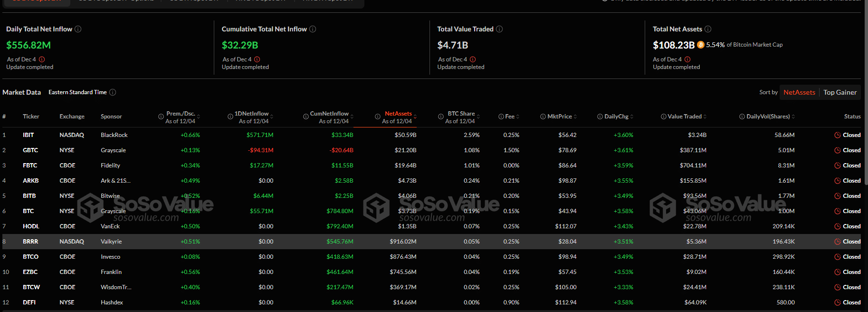Click info icon before NetAssets column header

(378, 117)
